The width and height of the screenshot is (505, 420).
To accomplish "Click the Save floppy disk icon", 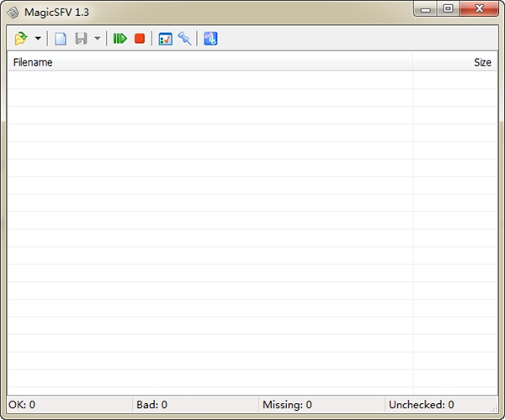I will pyautogui.click(x=82, y=39).
